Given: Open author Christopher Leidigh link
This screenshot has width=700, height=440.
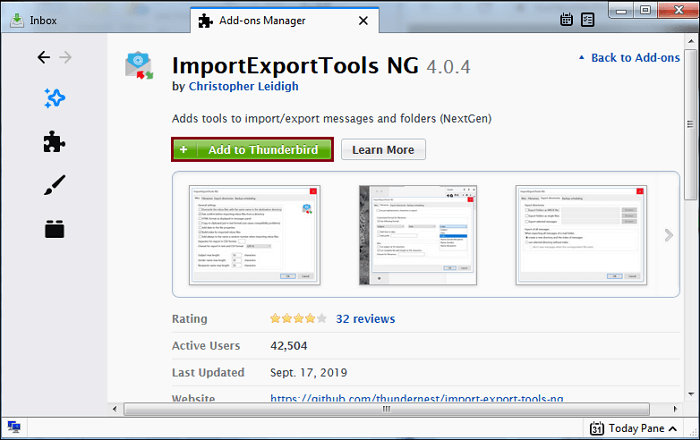Looking at the screenshot, I should pos(243,86).
